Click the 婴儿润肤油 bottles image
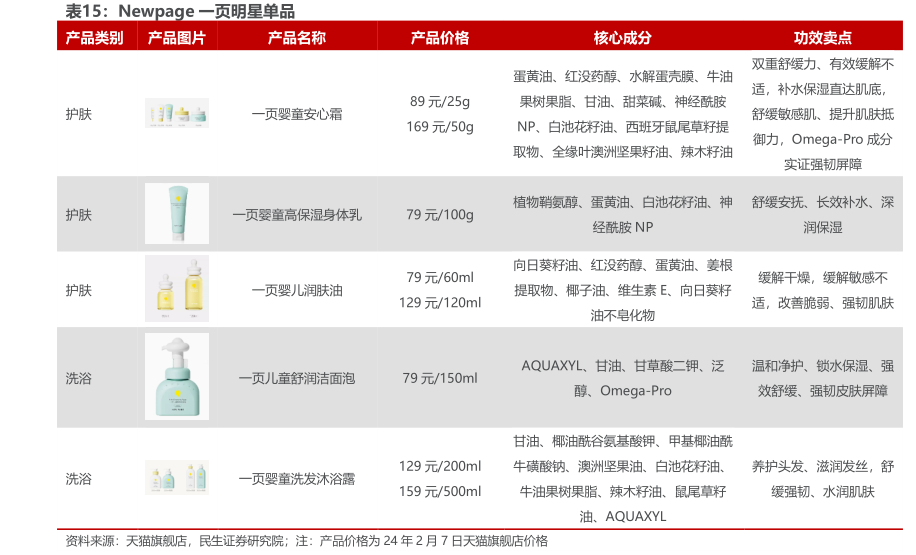 coord(176,289)
